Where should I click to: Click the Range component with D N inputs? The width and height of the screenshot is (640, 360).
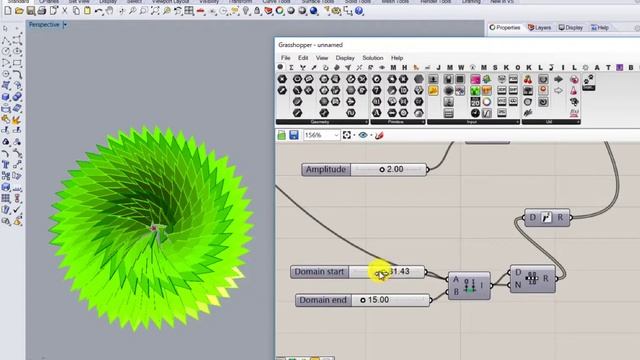coord(533,279)
